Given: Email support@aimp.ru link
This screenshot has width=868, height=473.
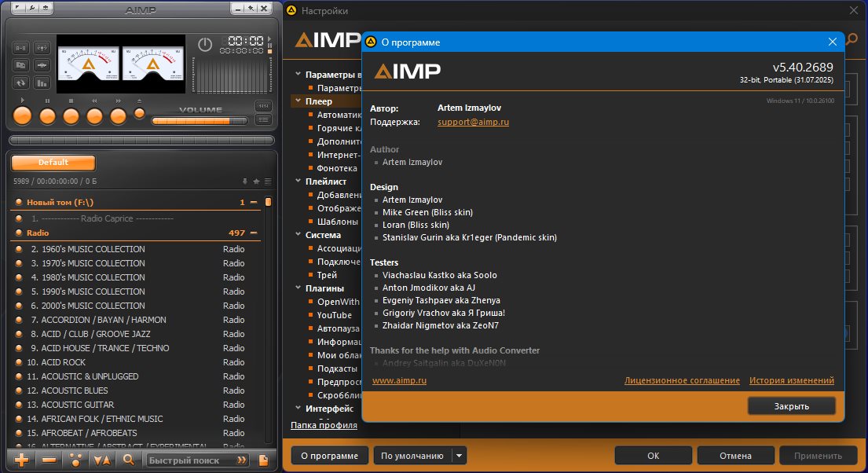Looking at the screenshot, I should [x=474, y=122].
